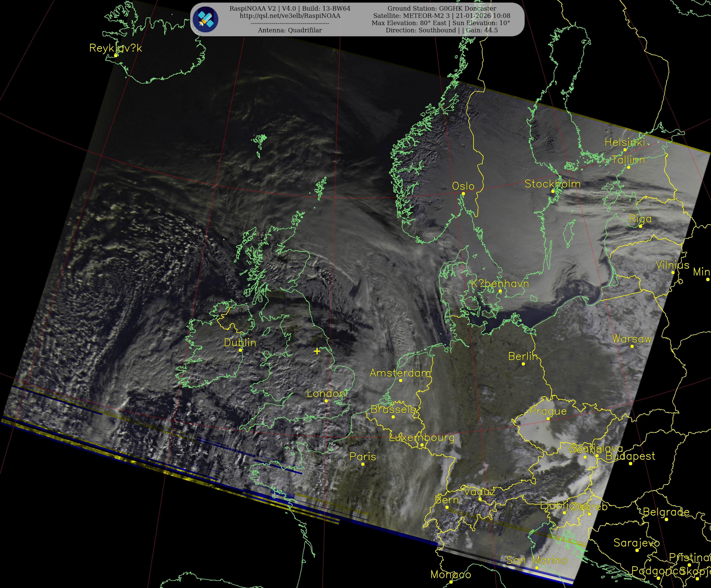Click the Antenna Quadrifilar header text
This screenshot has width=711, height=588.
point(290,31)
